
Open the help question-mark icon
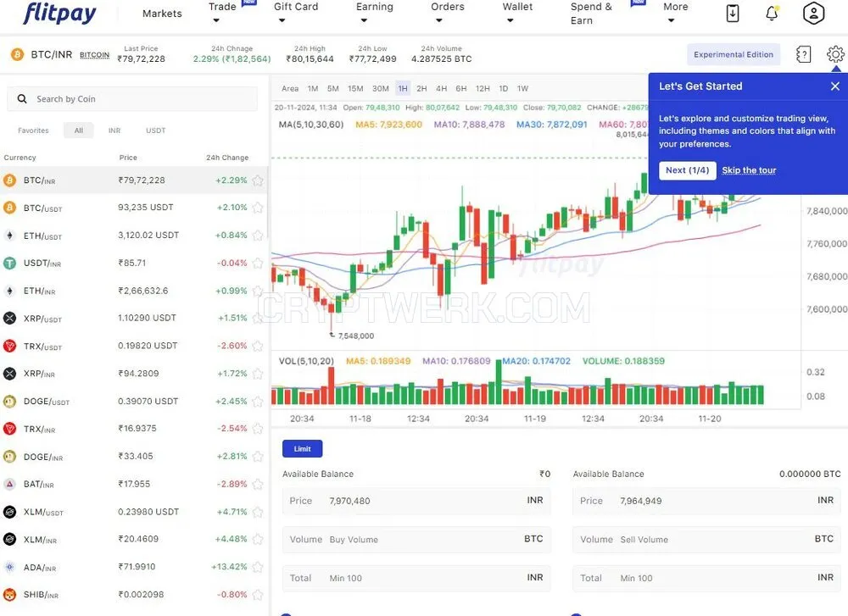pos(804,54)
